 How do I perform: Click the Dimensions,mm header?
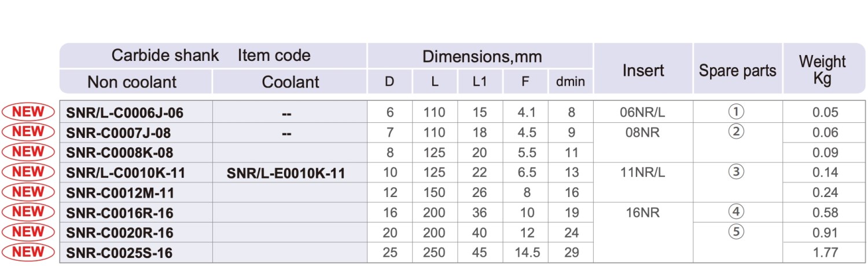[x=481, y=56]
